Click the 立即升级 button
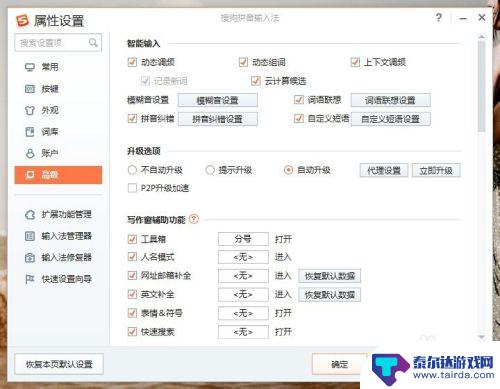Viewport: 500px width, 389px height. click(x=436, y=171)
